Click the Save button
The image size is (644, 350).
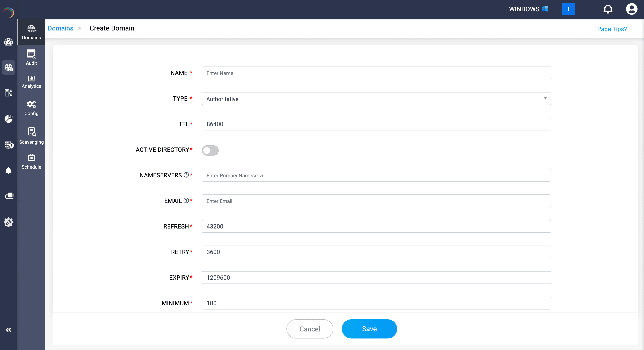tap(369, 329)
